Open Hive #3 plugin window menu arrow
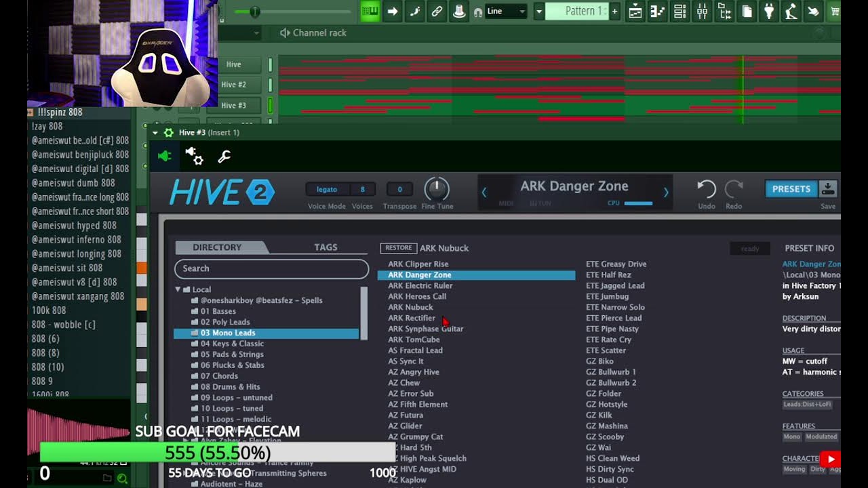The height and width of the screenshot is (488, 868). (x=155, y=133)
